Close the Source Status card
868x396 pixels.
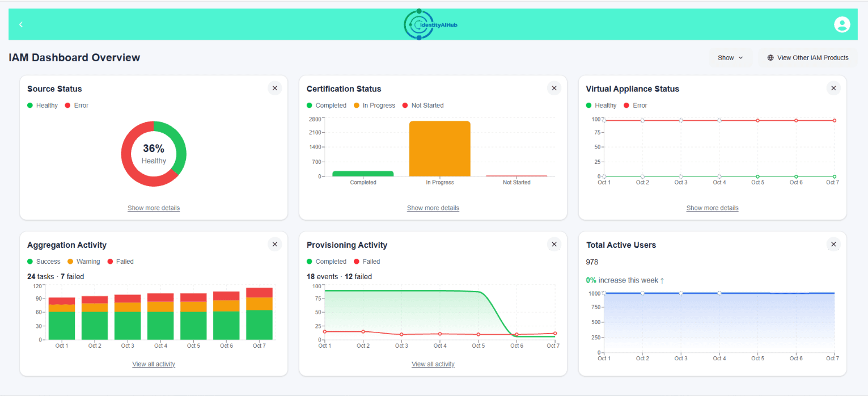click(274, 88)
